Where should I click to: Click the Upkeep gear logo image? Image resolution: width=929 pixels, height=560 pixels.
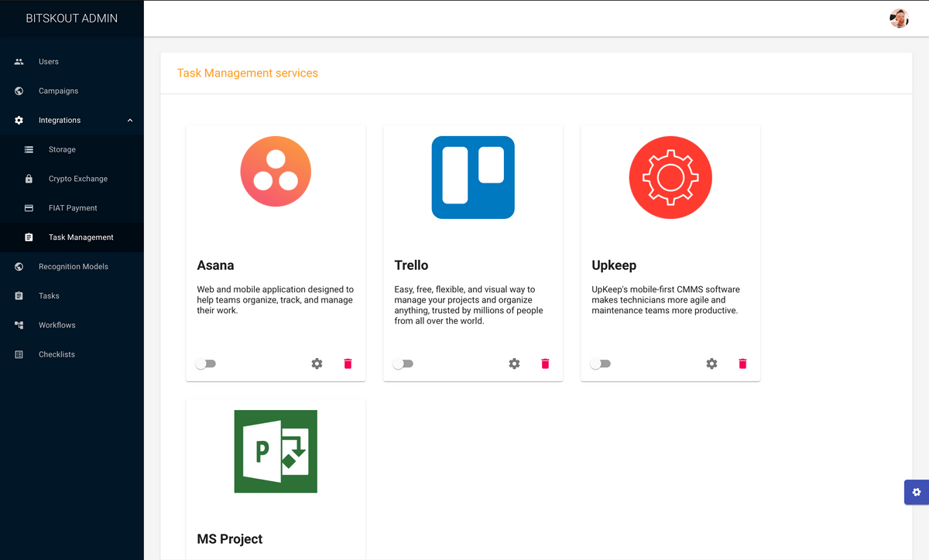(670, 177)
